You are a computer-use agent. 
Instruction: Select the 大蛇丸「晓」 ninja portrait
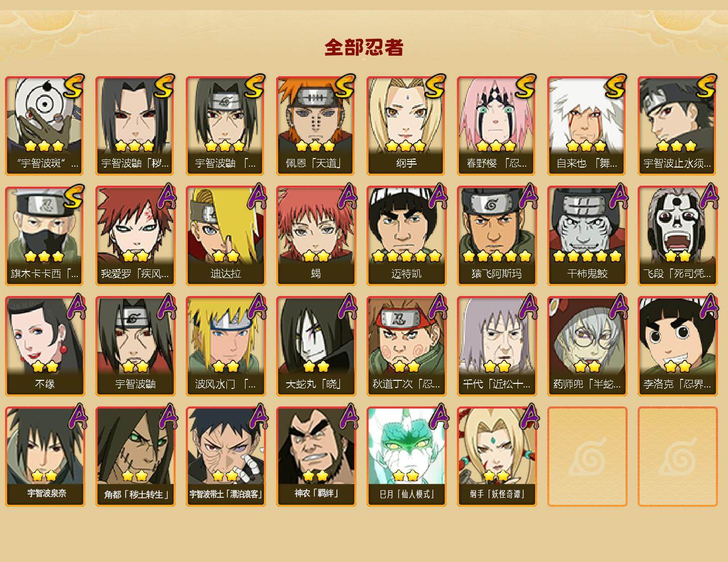[x=316, y=346]
